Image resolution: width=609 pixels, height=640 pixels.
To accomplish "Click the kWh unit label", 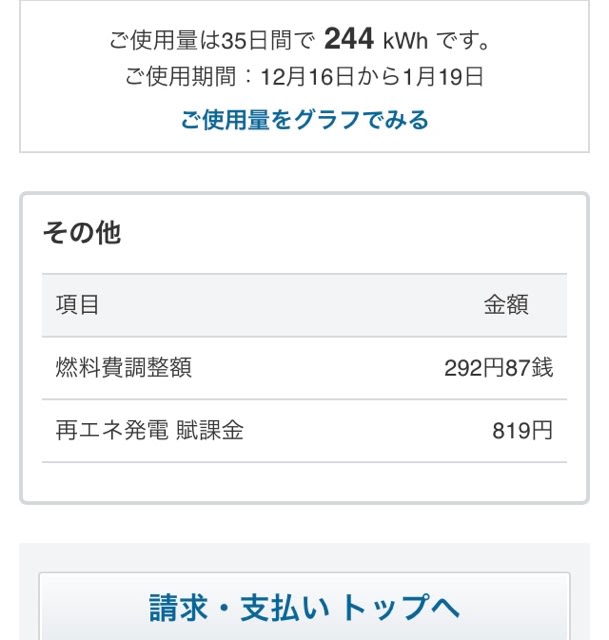I will click(x=405, y=40).
